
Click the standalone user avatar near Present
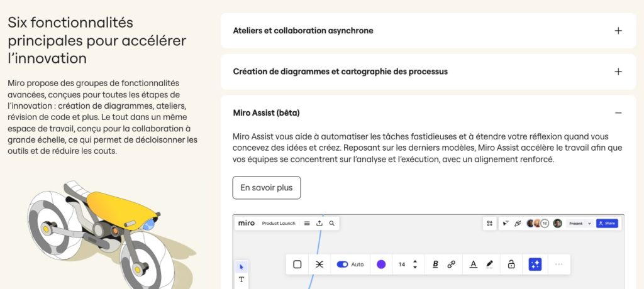557,223
